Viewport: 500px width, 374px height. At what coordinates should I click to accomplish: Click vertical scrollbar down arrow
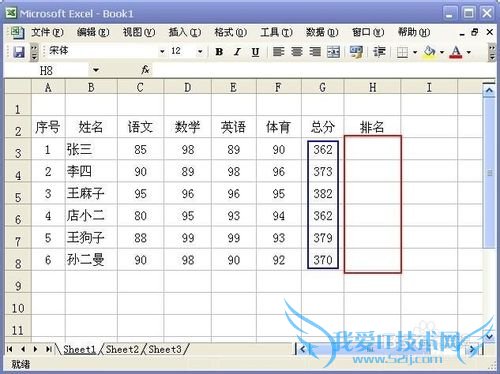[x=489, y=336]
